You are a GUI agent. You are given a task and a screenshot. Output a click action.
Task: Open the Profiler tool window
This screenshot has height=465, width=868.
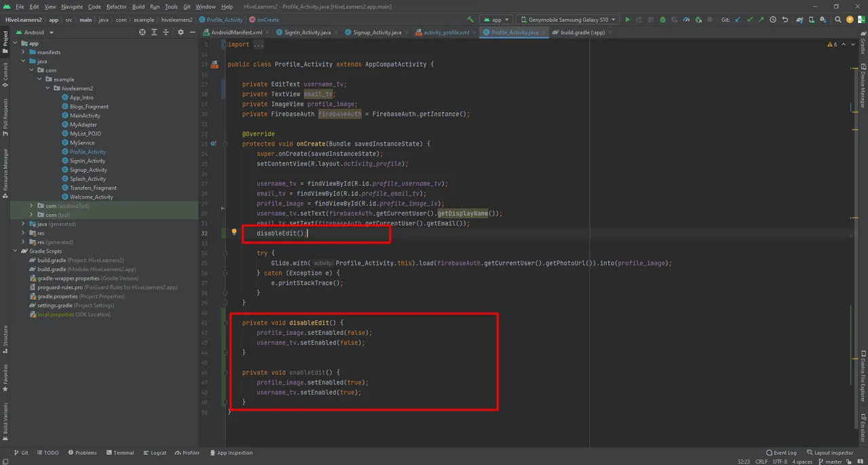click(187, 453)
